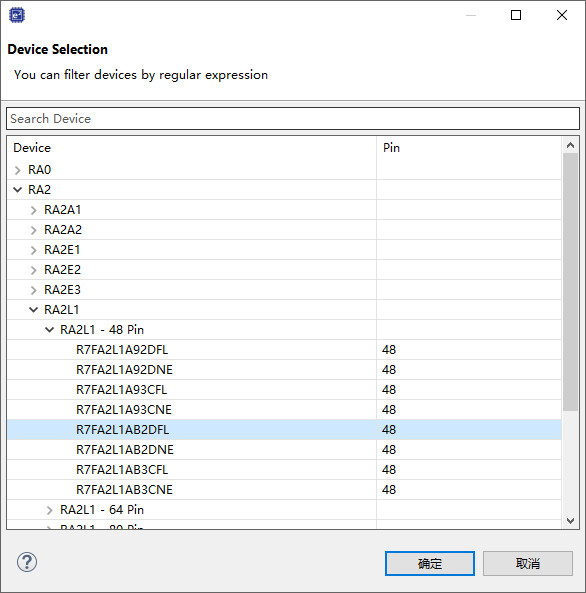Screen dimensions: 586x593
Task: Click the Search Device input field
Action: [293, 119]
